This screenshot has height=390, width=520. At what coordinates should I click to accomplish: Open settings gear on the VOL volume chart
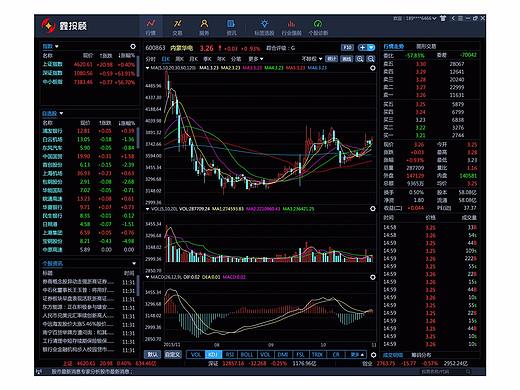tap(373, 209)
